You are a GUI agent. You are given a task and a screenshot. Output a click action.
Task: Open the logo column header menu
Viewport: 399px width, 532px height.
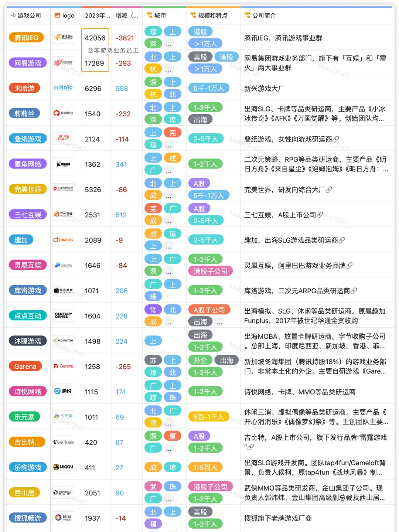(x=66, y=16)
